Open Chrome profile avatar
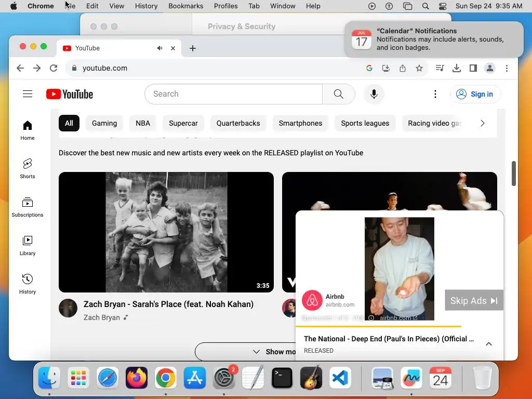 coord(490,68)
